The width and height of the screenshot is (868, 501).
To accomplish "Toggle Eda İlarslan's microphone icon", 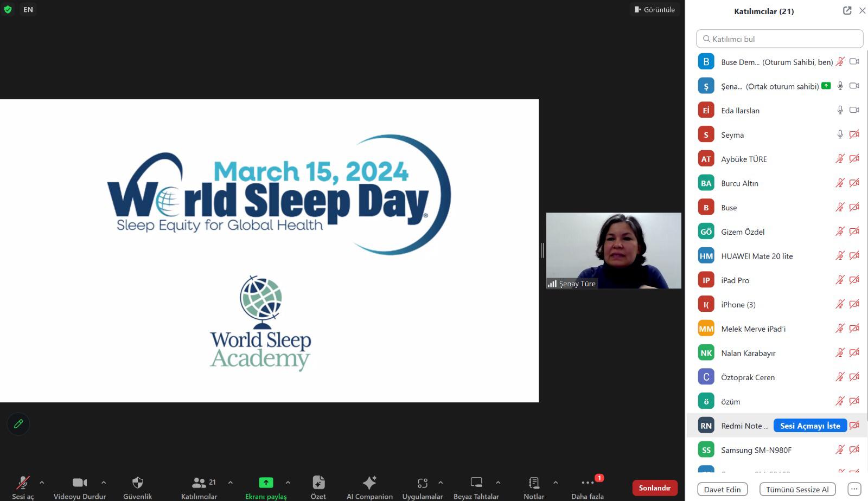I will pyautogui.click(x=840, y=110).
